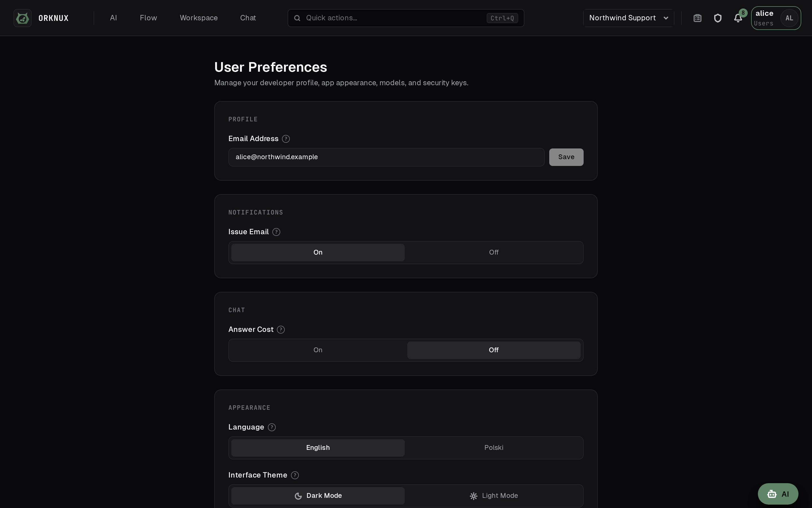Screen dimensions: 812x508
Task: Open the alice user menu label
Action: point(764,14)
